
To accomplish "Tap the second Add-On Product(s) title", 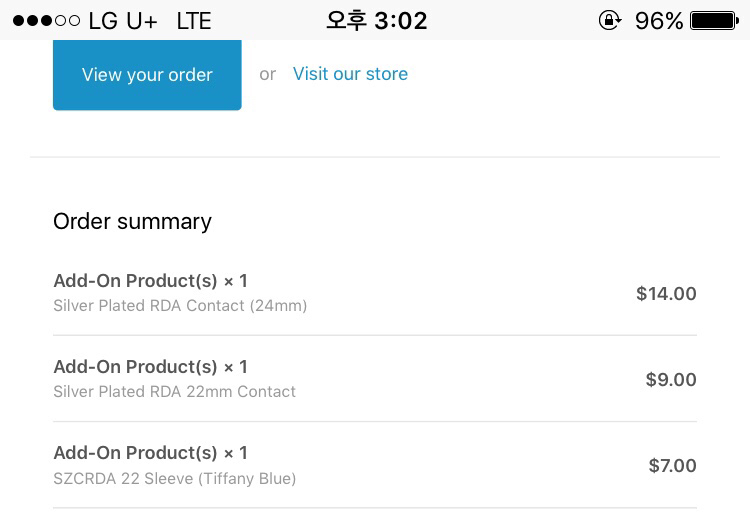I will click(x=150, y=367).
